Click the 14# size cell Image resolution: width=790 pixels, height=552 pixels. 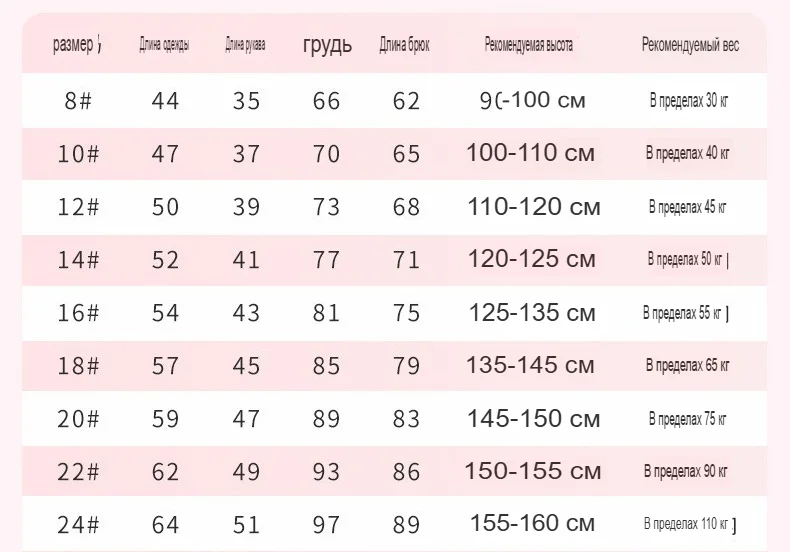click(x=78, y=260)
